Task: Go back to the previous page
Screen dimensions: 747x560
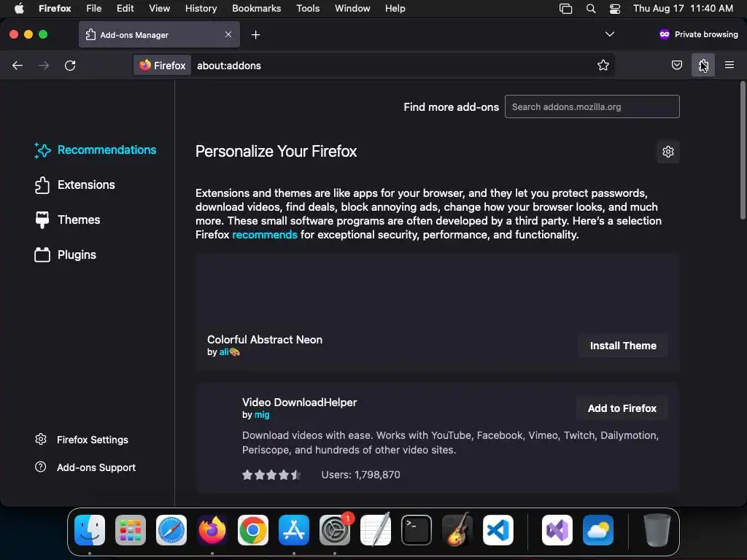Action: click(18, 65)
